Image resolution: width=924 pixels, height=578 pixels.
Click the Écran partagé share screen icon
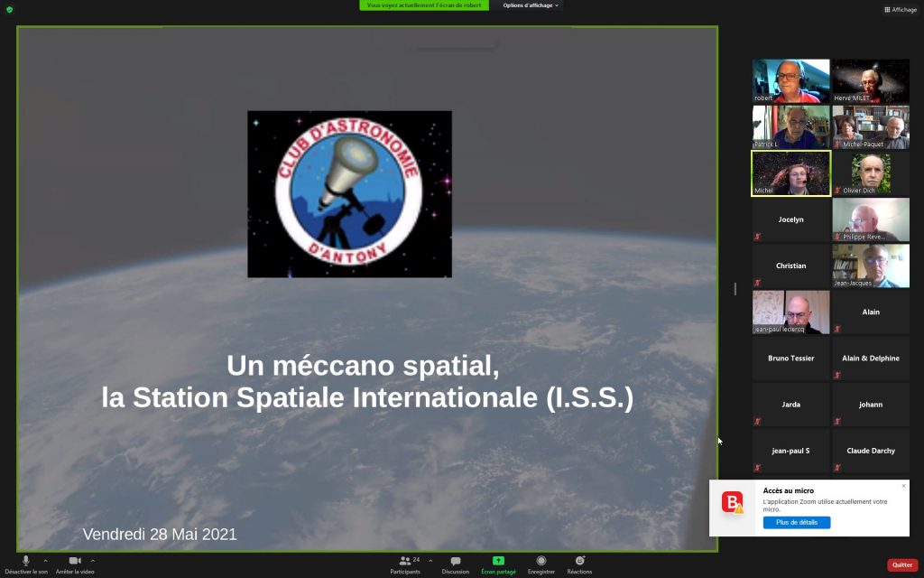click(498, 561)
